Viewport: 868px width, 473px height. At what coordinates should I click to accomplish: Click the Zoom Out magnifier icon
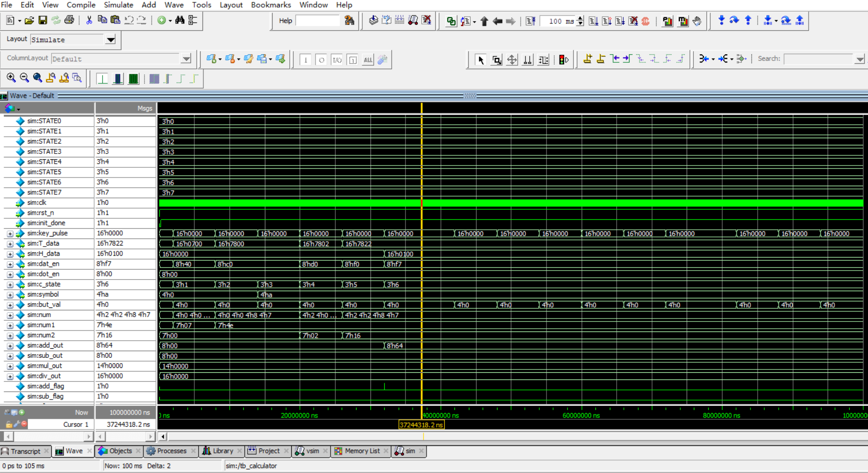pyautogui.click(x=24, y=78)
